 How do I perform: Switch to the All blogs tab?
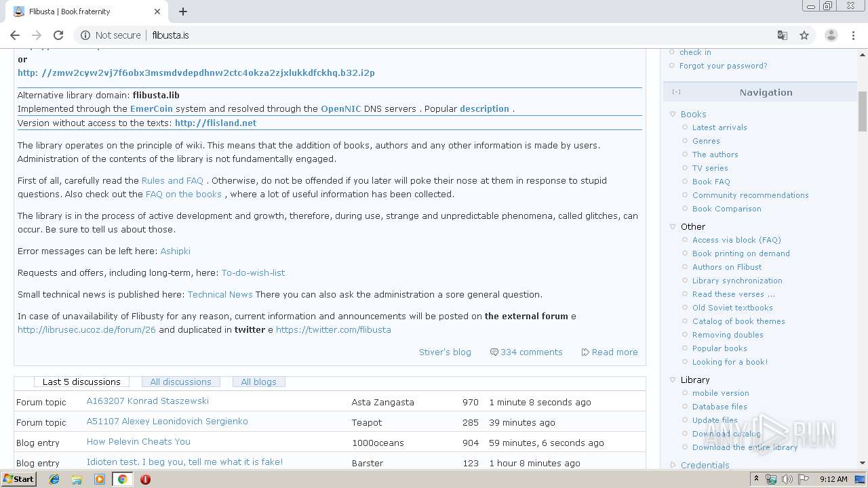pos(259,382)
